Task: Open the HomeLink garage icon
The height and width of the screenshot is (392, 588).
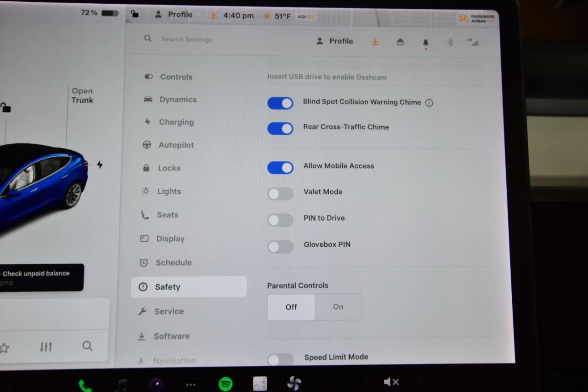Action: (401, 42)
